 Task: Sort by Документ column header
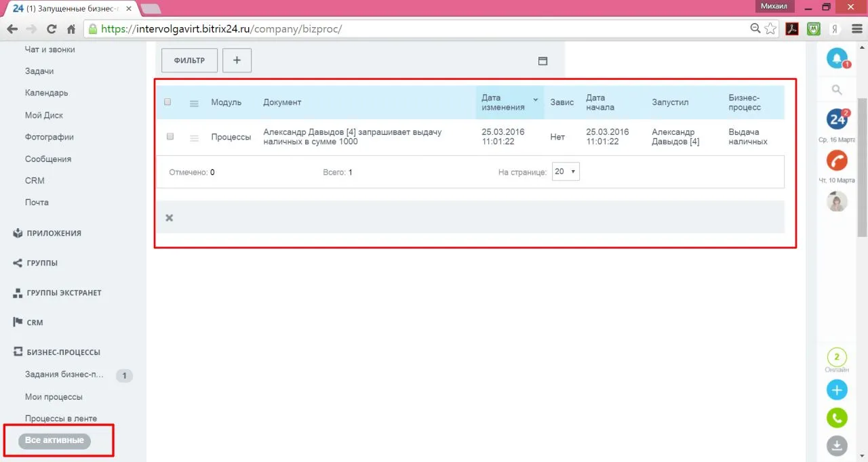282,102
